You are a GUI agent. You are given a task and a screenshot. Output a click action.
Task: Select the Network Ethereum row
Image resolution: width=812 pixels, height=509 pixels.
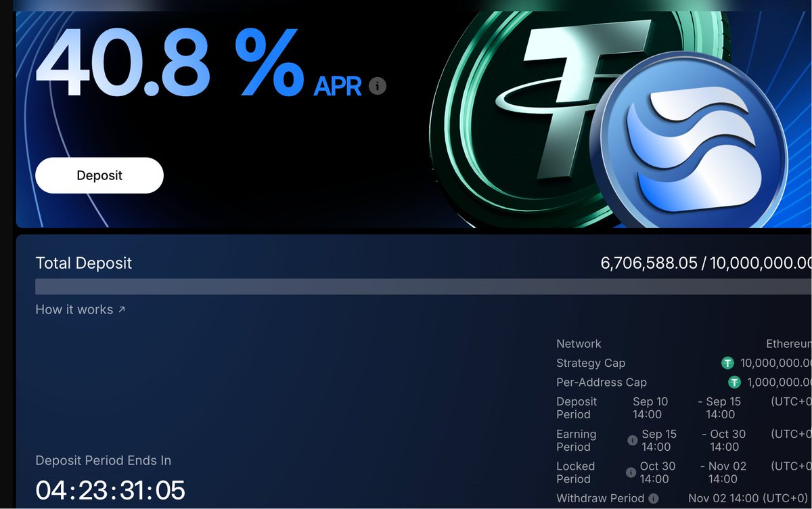point(683,344)
